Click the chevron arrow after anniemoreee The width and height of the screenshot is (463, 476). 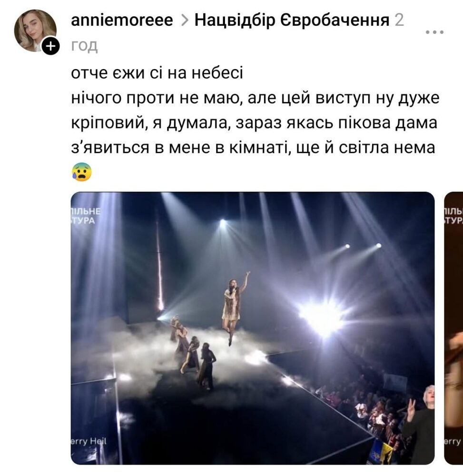point(184,20)
